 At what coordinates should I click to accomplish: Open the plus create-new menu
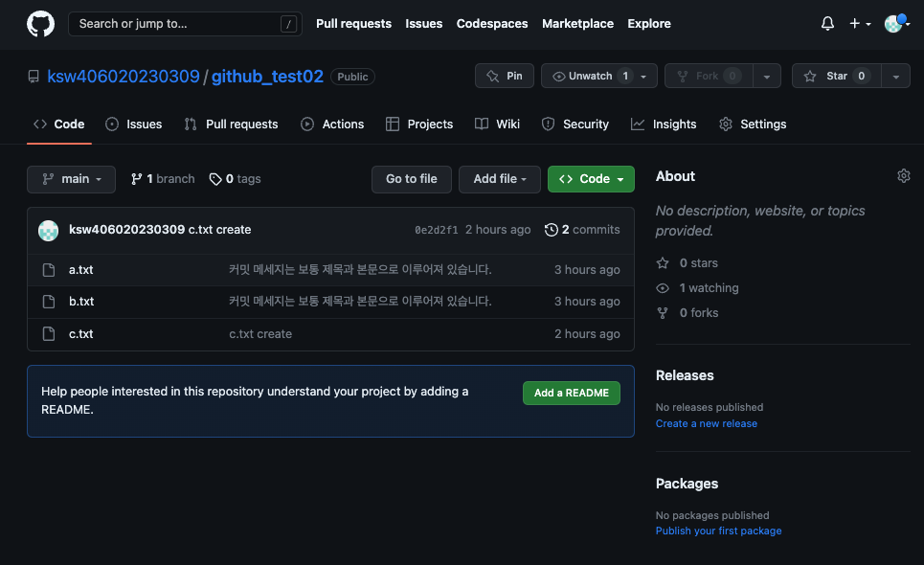coord(860,24)
